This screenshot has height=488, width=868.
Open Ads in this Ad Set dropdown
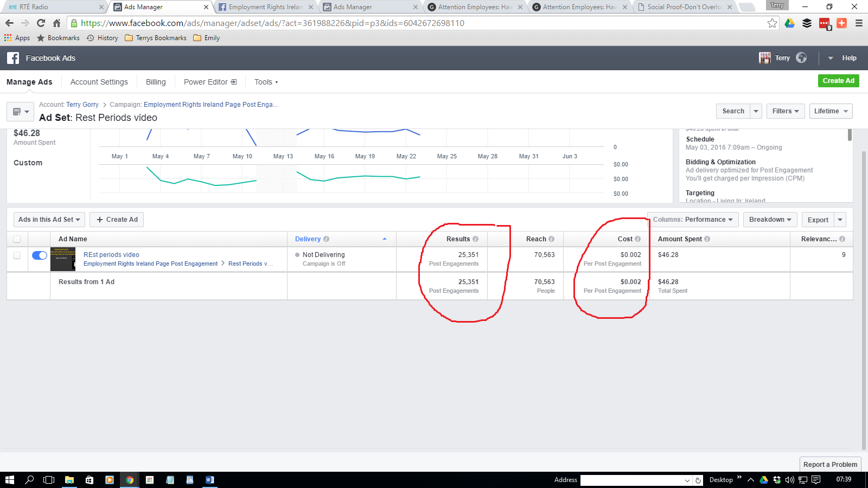tap(49, 220)
